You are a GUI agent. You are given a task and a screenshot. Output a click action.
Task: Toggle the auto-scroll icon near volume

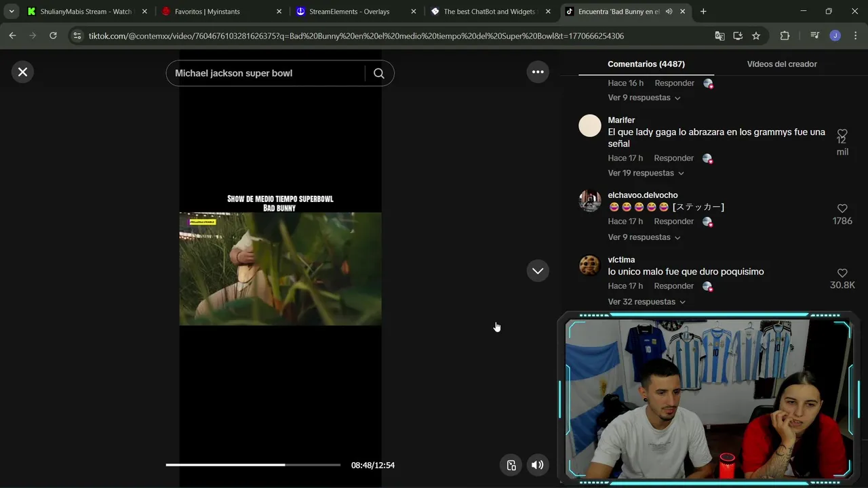511,465
